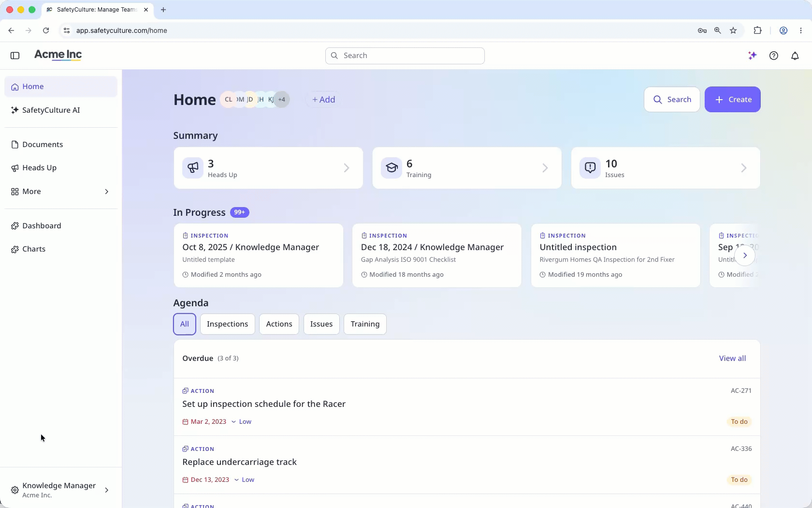Open Heads Up in the sidebar

[x=61, y=168]
